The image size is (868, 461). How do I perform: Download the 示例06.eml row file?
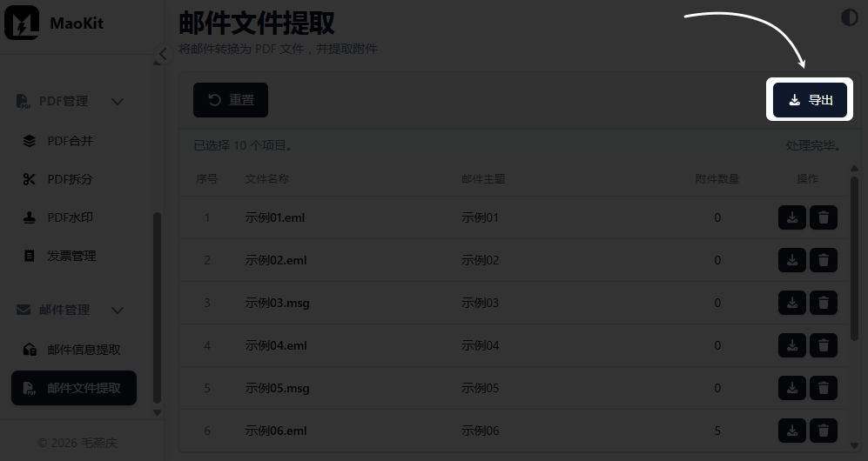point(791,431)
